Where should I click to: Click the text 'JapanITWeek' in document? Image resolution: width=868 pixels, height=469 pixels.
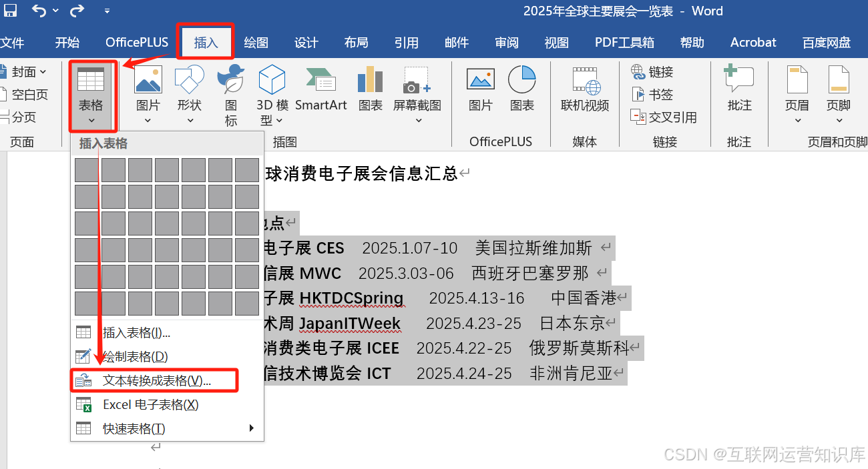(350, 324)
